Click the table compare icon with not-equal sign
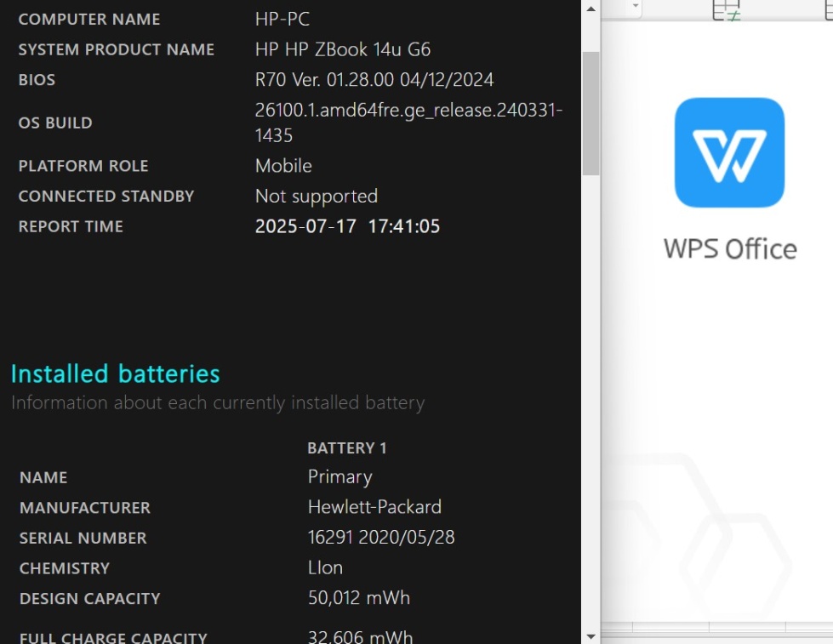This screenshot has height=644, width=833. (727, 10)
